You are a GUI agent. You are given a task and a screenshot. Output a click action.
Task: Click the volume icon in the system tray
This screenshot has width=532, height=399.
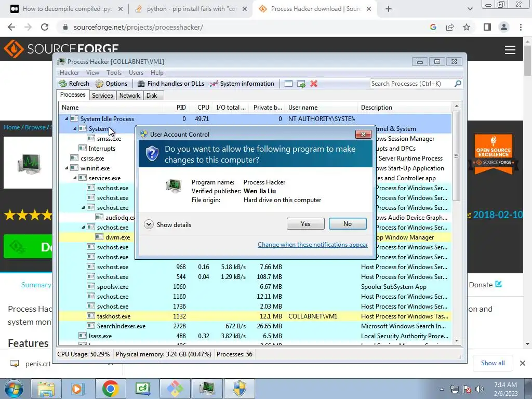pos(480,389)
